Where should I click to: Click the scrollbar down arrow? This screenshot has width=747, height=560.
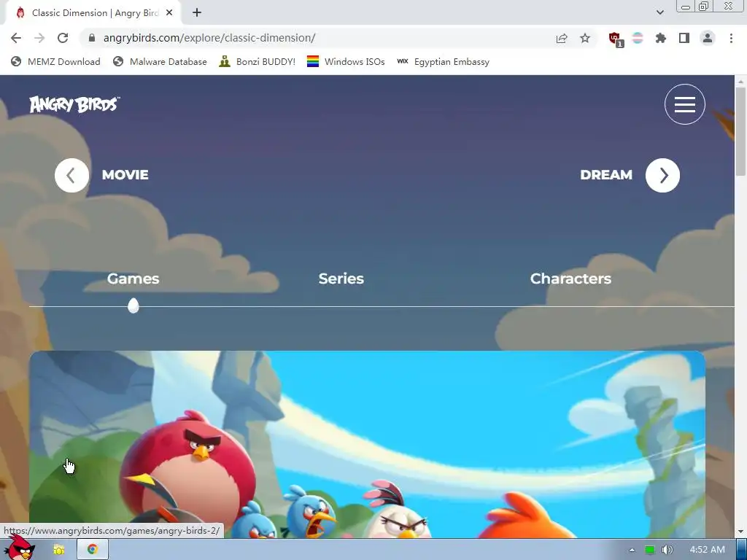[740, 532]
